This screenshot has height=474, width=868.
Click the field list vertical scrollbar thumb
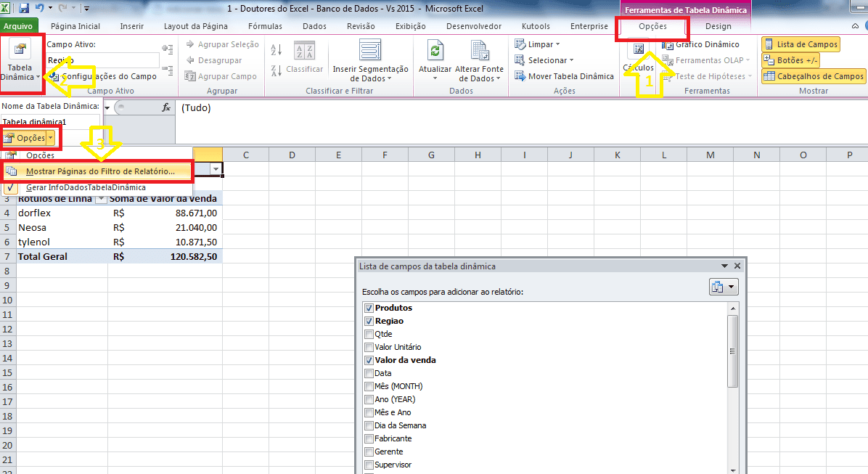click(732, 351)
